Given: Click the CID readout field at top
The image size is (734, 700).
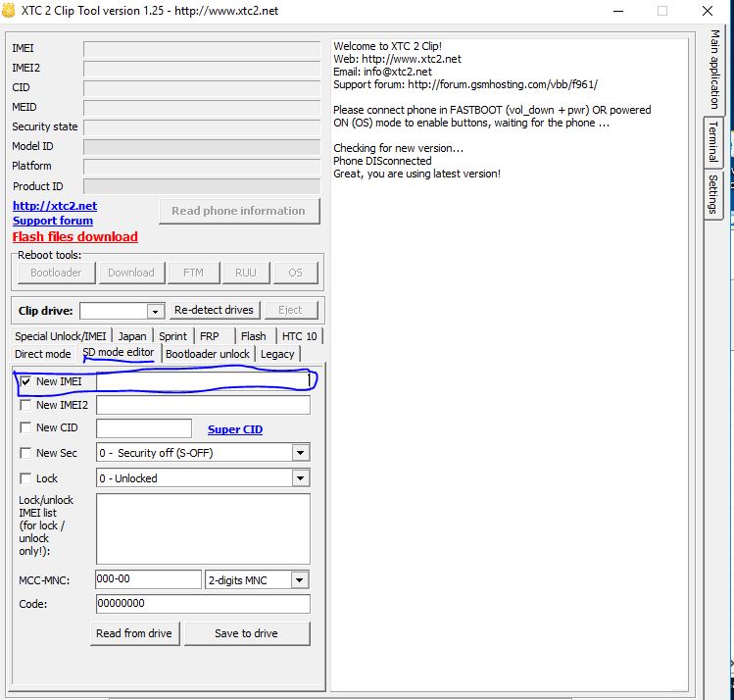Looking at the screenshot, I should pyautogui.click(x=202, y=88).
